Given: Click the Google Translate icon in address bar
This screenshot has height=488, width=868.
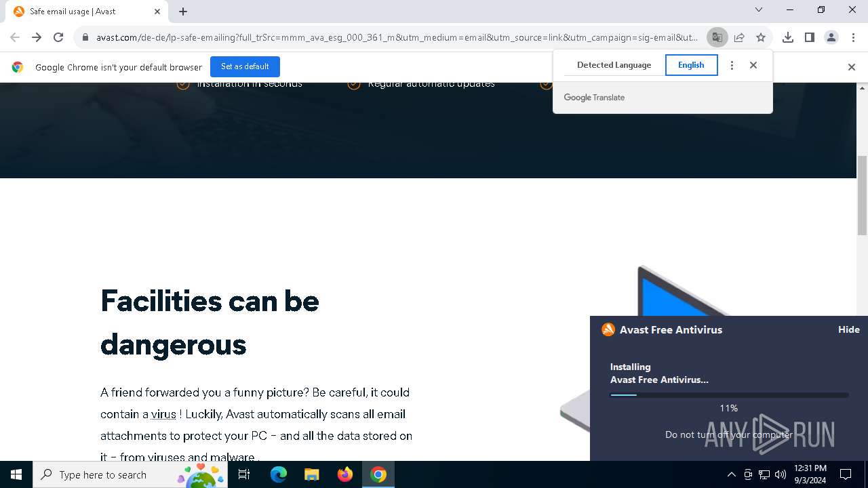Looking at the screenshot, I should (x=717, y=37).
